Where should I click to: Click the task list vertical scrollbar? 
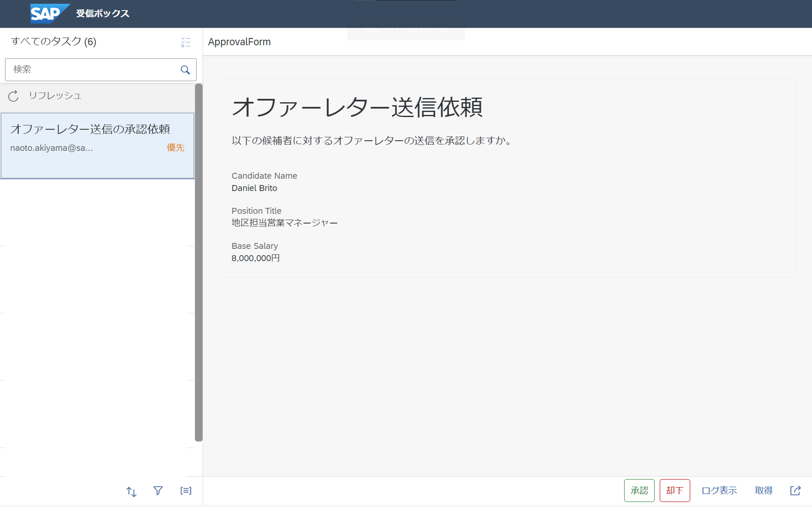pos(199,261)
